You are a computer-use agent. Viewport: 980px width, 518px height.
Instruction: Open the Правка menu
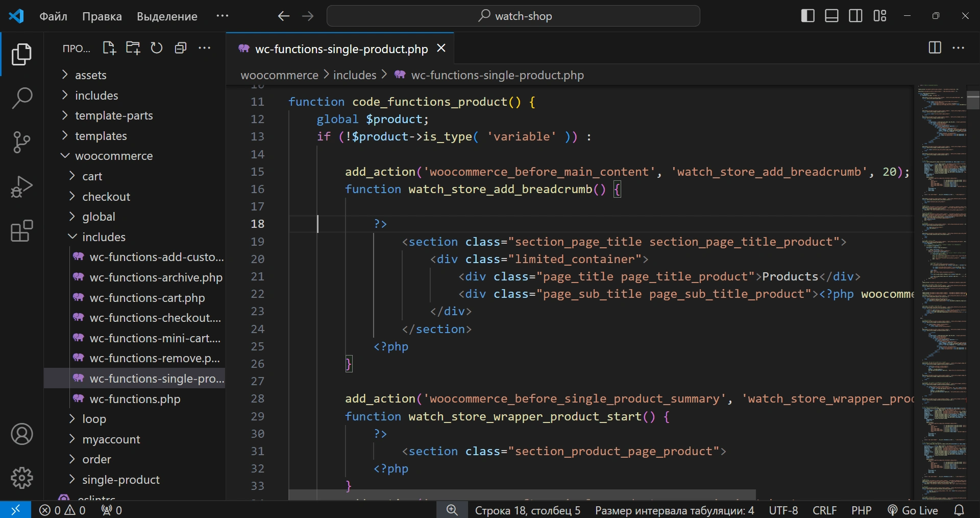point(102,16)
